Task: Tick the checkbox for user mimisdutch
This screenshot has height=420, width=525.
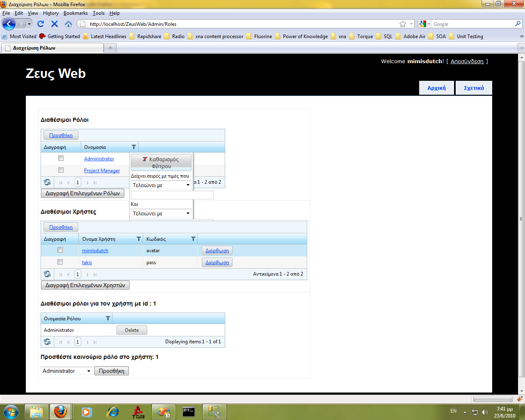Action: pos(60,250)
